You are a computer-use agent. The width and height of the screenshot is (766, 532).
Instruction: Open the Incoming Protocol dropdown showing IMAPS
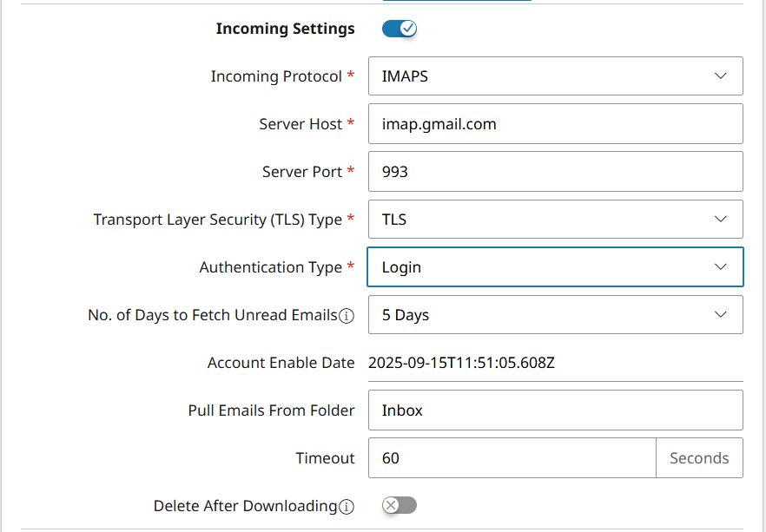tap(556, 76)
